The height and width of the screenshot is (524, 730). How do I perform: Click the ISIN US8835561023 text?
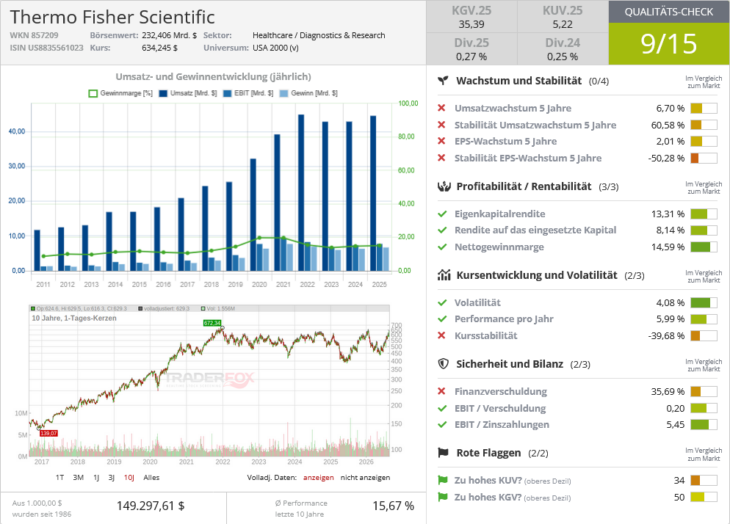point(47,47)
